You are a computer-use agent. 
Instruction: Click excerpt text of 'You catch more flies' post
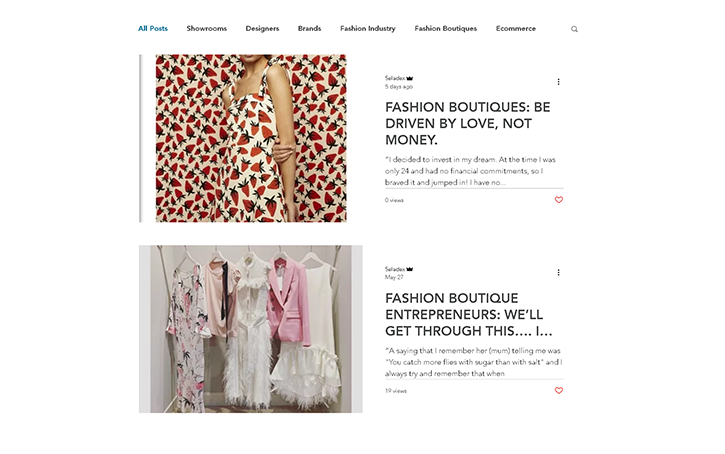pos(473,362)
